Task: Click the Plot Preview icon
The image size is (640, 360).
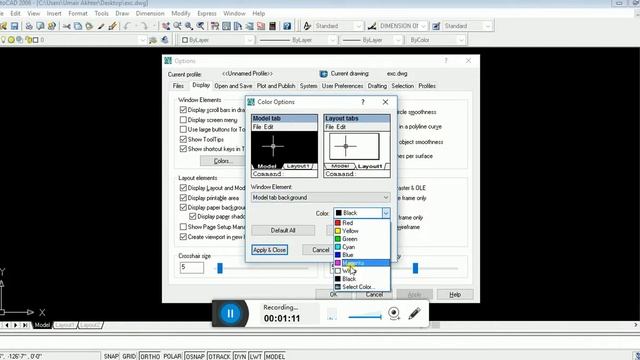Action: point(40,26)
